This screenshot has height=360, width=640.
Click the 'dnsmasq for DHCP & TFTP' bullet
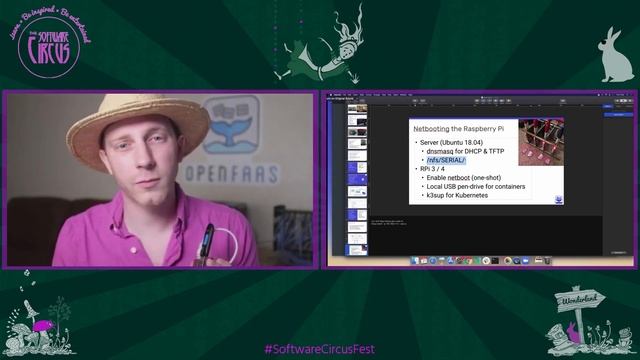[x=465, y=151]
